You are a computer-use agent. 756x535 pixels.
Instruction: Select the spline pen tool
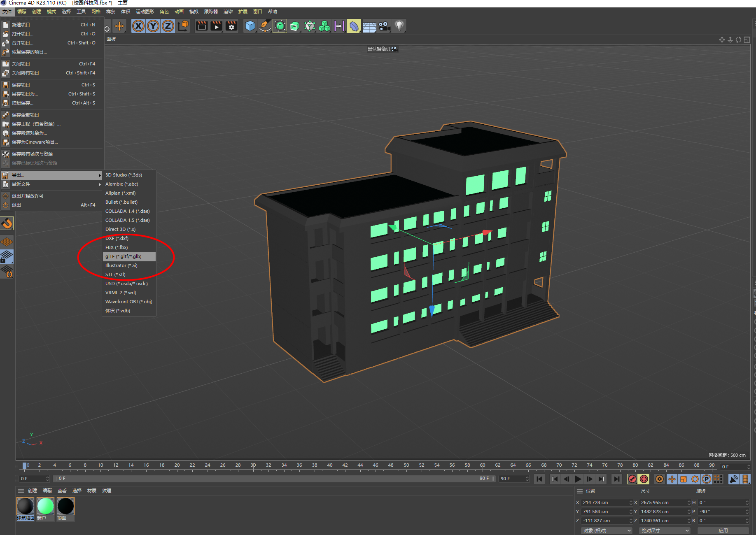[x=265, y=26]
